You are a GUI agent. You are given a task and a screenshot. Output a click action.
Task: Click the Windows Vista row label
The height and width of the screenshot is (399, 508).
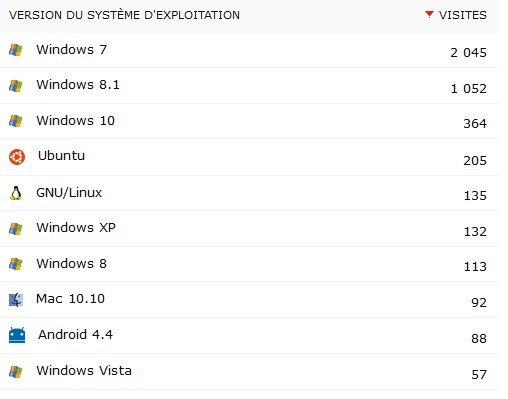click(84, 371)
